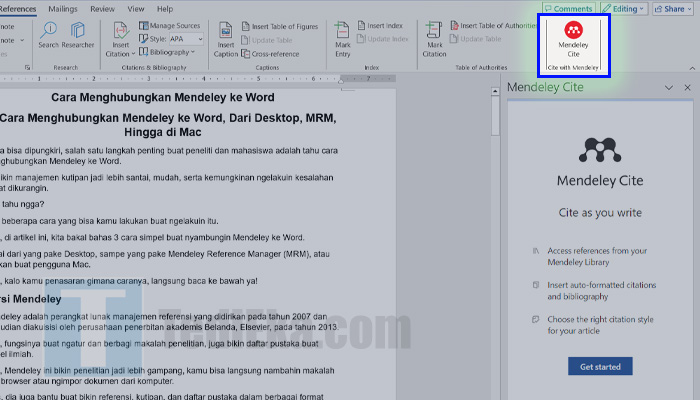
Task: Switch to the Mailings tab
Action: 63,9
